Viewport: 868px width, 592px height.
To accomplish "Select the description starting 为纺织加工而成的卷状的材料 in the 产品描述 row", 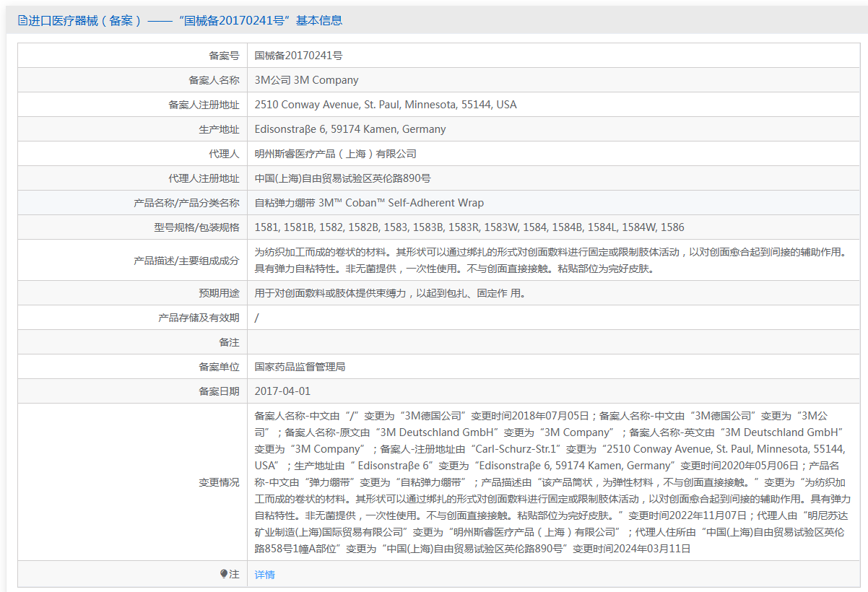I will click(550, 260).
